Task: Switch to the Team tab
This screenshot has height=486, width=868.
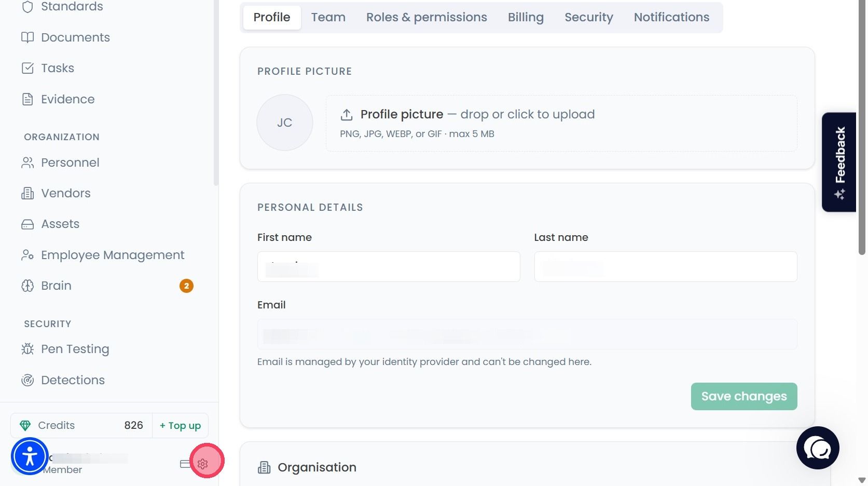Action: click(x=328, y=17)
